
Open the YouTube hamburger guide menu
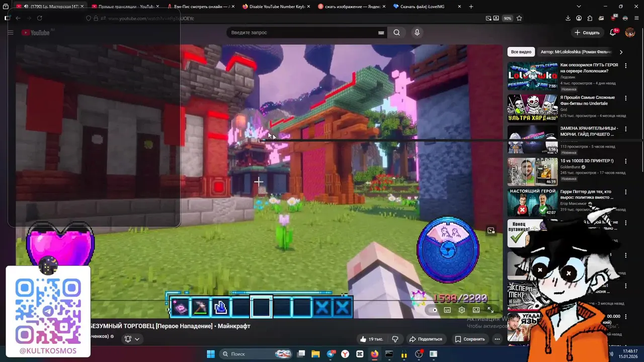(x=11, y=33)
